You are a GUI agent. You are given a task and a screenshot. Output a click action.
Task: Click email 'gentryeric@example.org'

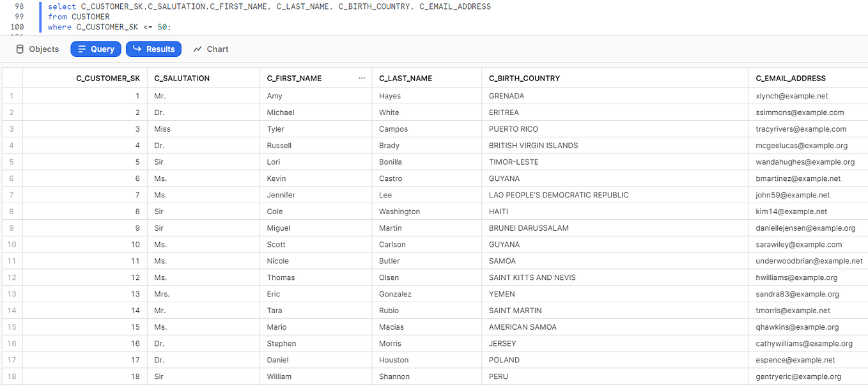[798, 377]
